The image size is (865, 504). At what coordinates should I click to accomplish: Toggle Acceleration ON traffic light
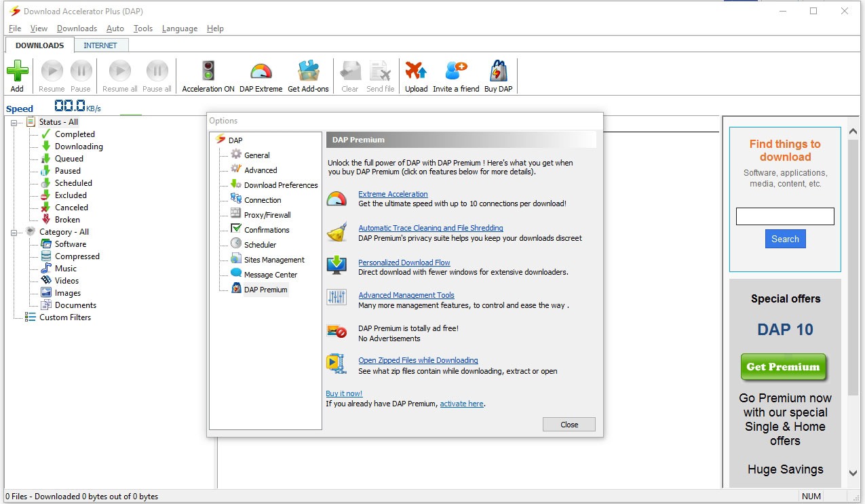coord(208,71)
